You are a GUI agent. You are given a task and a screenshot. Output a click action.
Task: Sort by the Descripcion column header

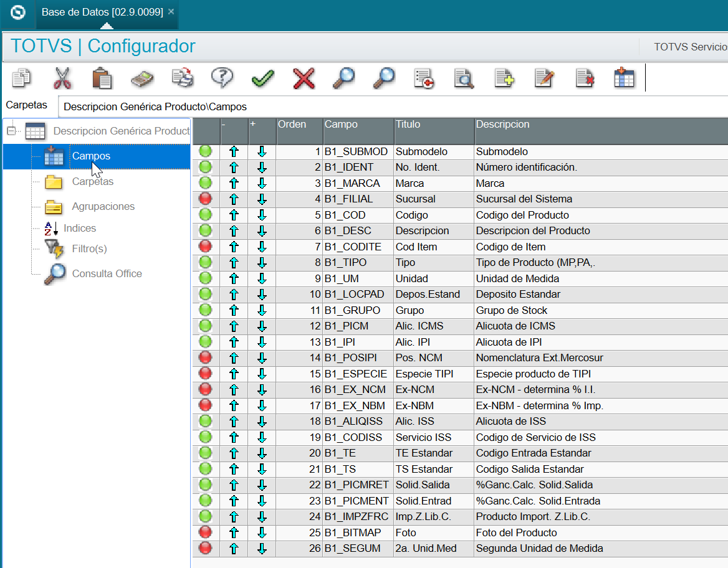(601, 131)
